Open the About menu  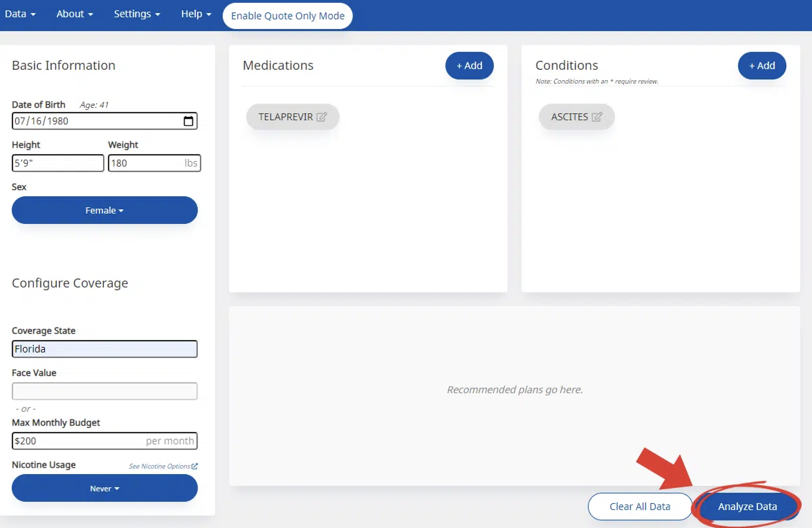pos(74,14)
